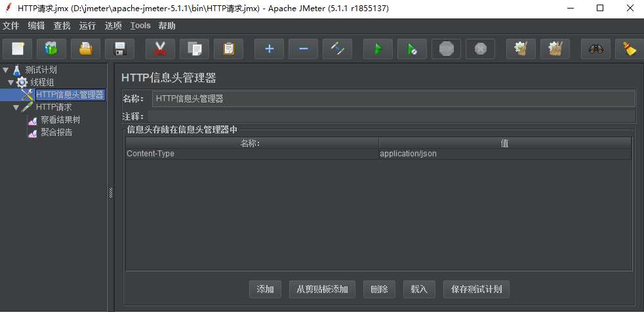Open Search with binoculars icon
Image resolution: width=644 pixels, height=312 pixels.
595,49
